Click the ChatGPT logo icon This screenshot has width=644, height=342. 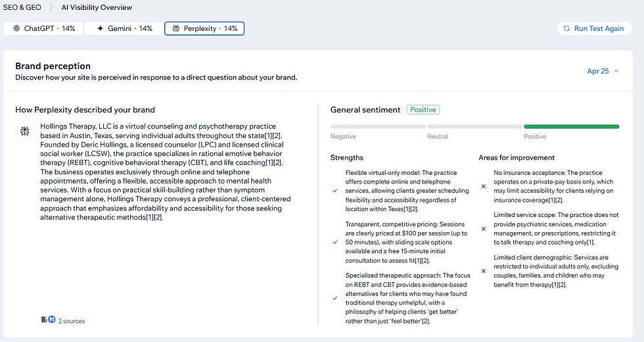click(x=16, y=28)
